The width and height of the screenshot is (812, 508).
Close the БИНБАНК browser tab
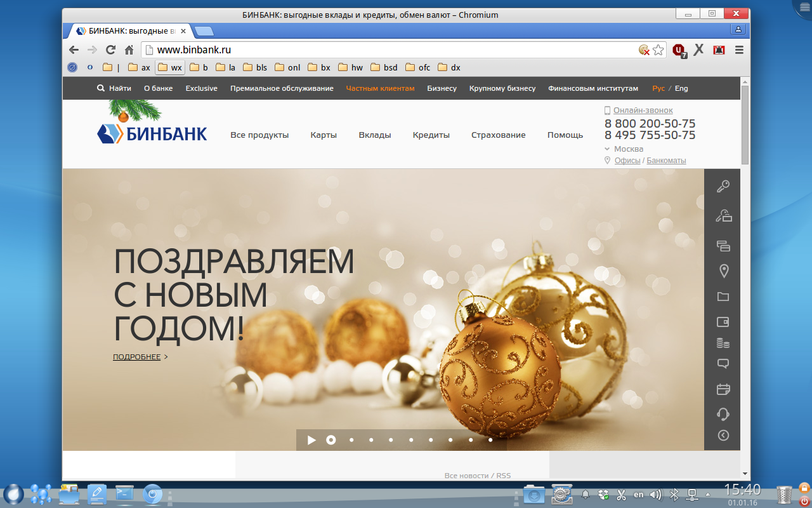(x=183, y=30)
